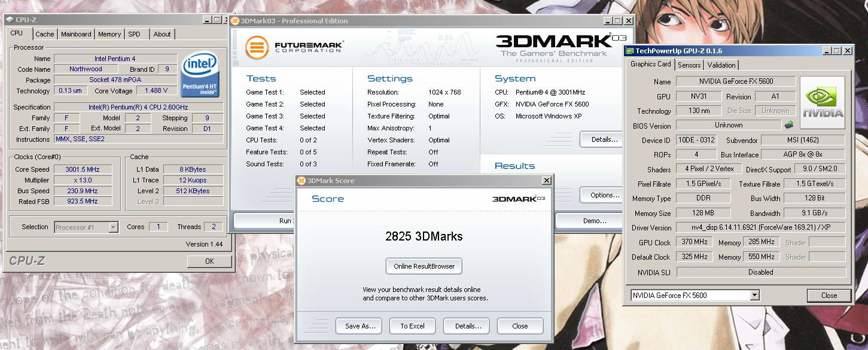Click the CPU text 'Pentium® 4 @ 3001MHz'
This screenshot has width=868, height=350.
click(x=550, y=92)
